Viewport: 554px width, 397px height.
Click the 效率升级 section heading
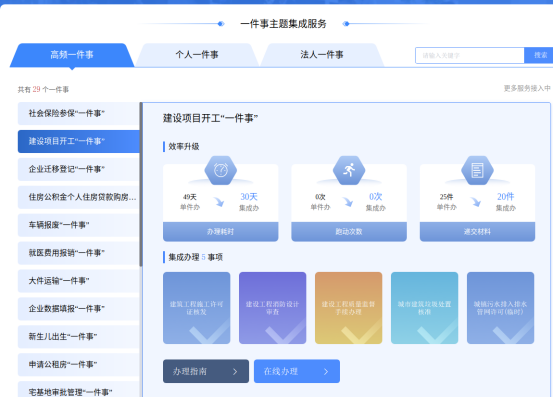click(x=184, y=147)
